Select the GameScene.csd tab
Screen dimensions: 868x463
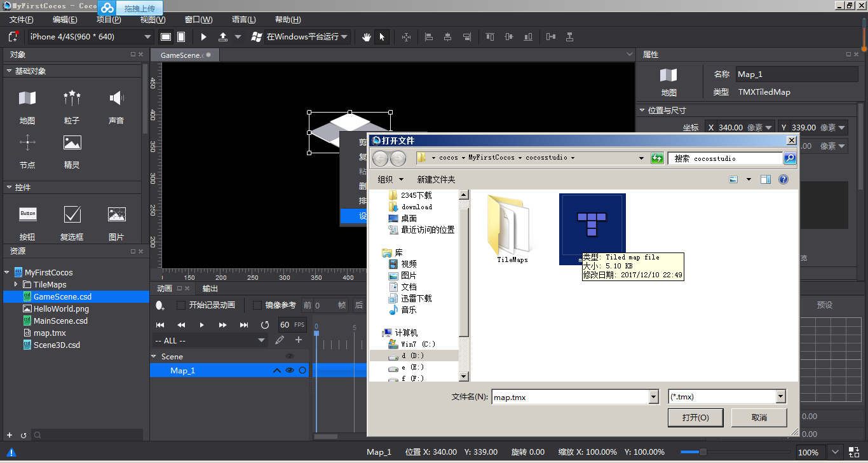coord(185,55)
